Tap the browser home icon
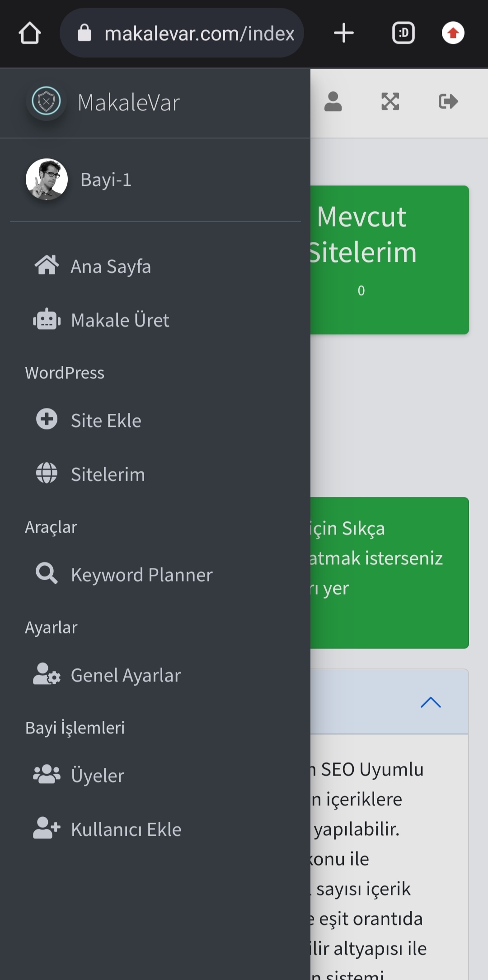 tap(30, 33)
